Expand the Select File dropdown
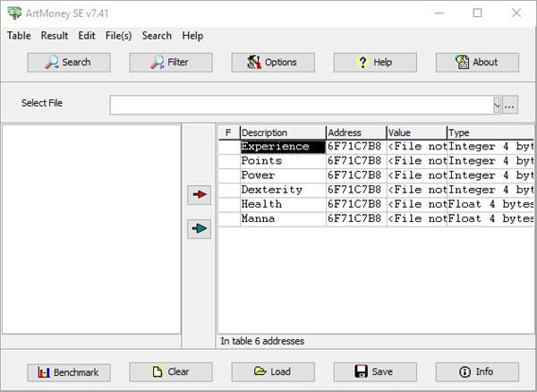This screenshot has width=537, height=392. click(x=497, y=105)
